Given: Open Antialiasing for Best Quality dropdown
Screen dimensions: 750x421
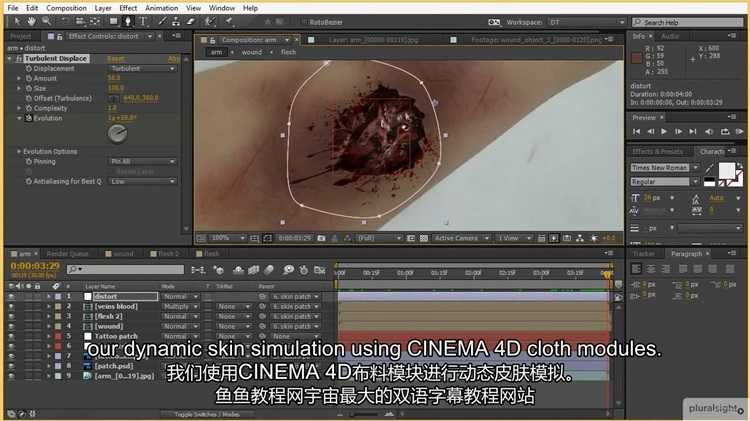Looking at the screenshot, I should click(142, 182).
